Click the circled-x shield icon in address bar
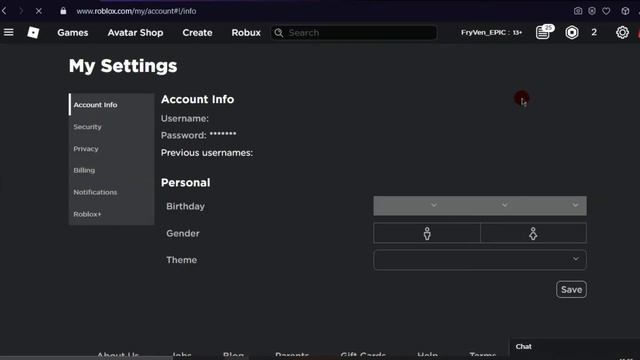Image resolution: width=640 pixels, height=360 pixels. [592, 11]
